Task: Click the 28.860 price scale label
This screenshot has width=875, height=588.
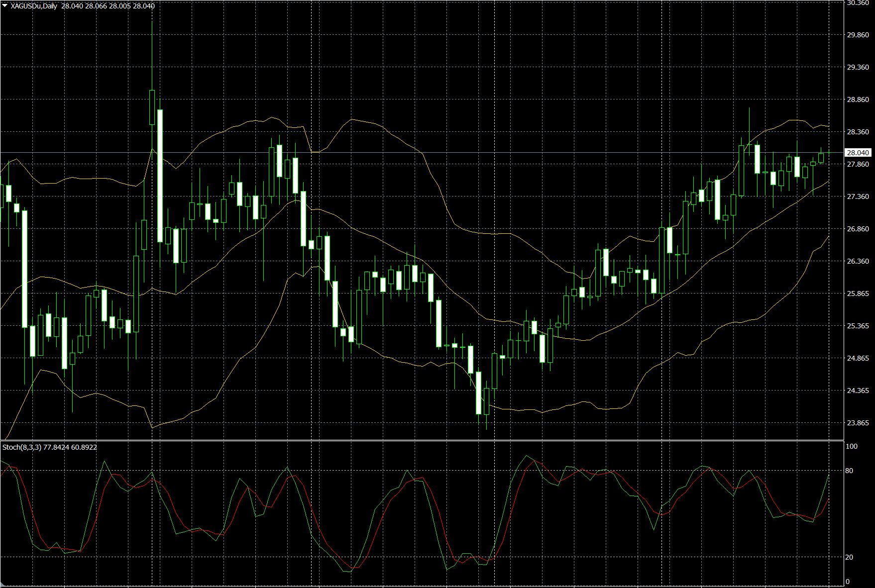Action: 858,99
